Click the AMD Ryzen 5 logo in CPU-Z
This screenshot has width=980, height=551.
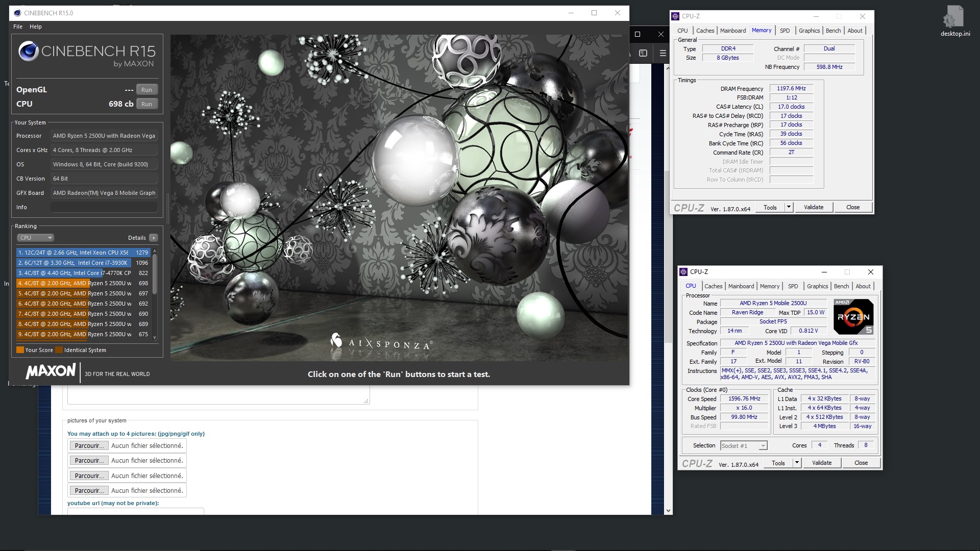853,317
